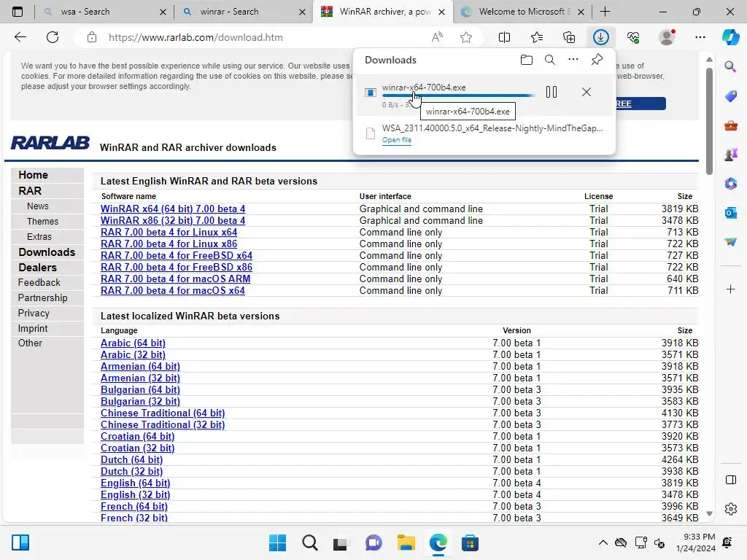
Task: Open file link for WSA download
Action: coord(396,139)
